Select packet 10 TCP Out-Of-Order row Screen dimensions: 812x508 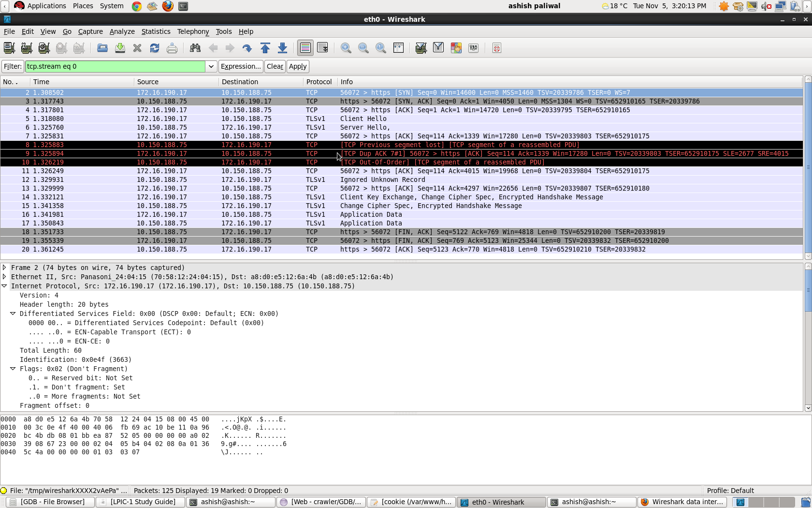tap(402, 162)
